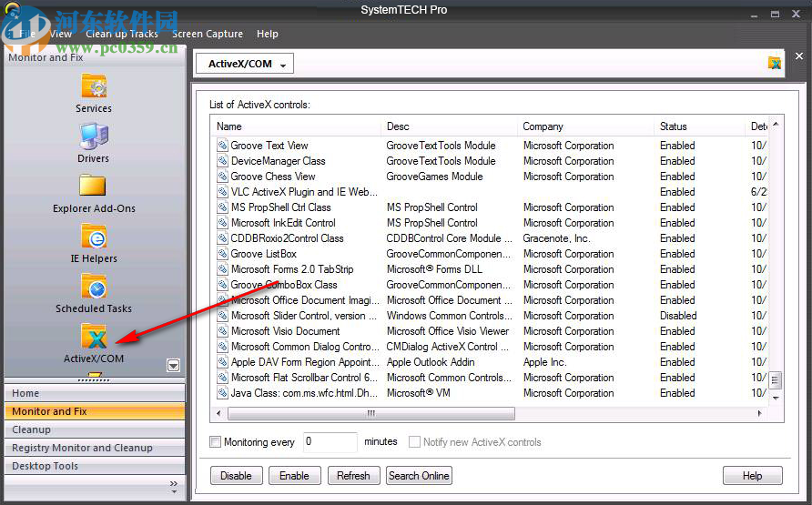Click icon beside Groove Text View
Viewport: 812px width, 505px height.
223,146
